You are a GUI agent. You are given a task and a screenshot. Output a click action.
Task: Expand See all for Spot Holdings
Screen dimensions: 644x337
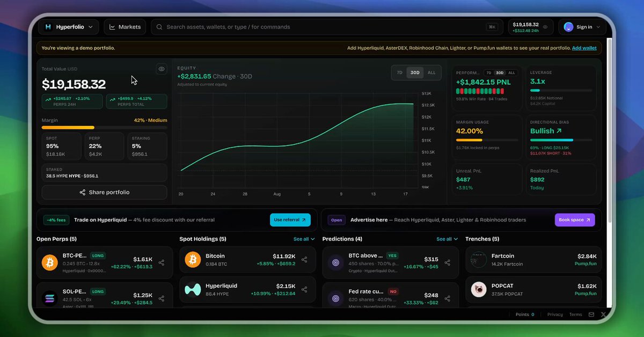click(304, 239)
